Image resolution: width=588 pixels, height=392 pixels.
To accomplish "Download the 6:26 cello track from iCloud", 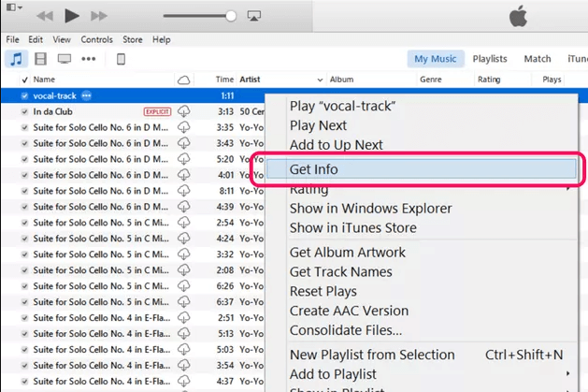I will point(184,286).
